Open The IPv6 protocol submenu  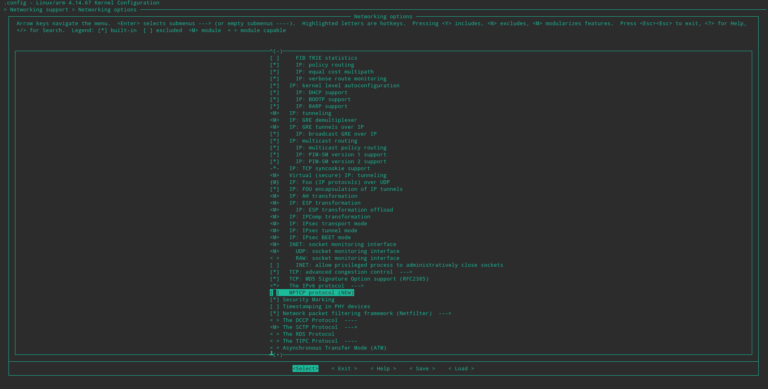click(316, 285)
